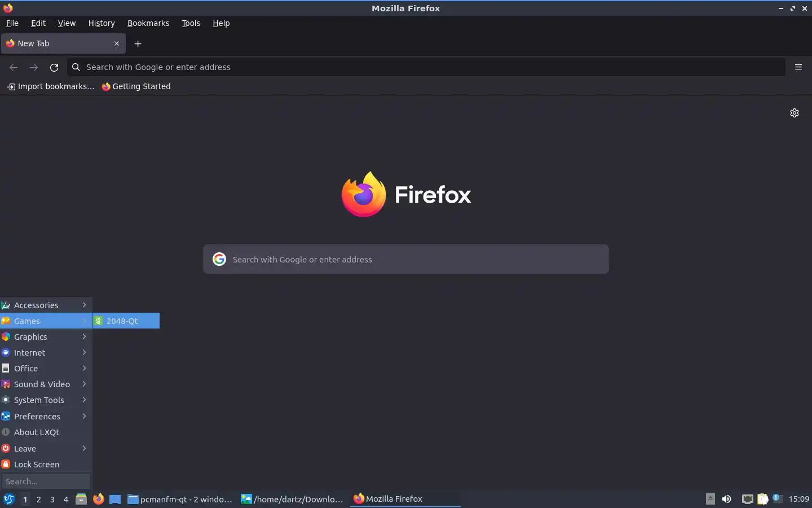The width and height of the screenshot is (812, 508).
Task: Click the LXQt start menu button
Action: pyautogui.click(x=8, y=499)
